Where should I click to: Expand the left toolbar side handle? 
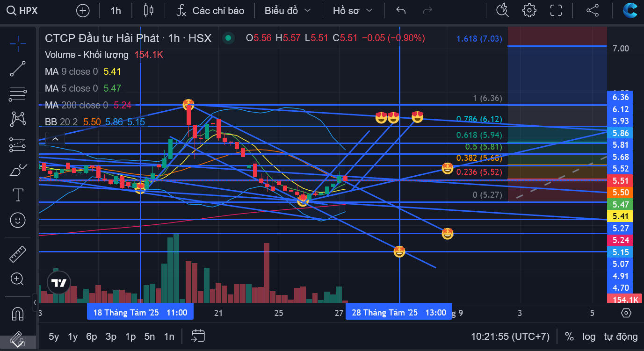[35, 302]
